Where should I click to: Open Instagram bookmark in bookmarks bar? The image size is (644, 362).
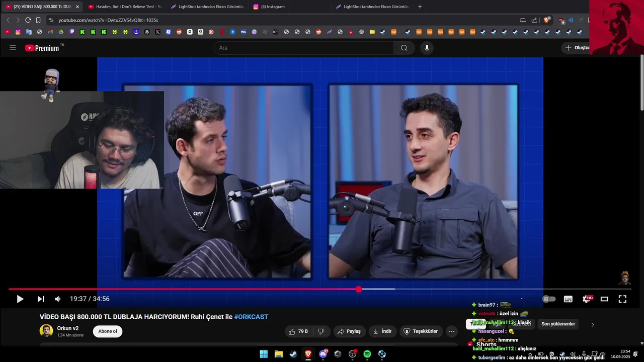point(18,32)
